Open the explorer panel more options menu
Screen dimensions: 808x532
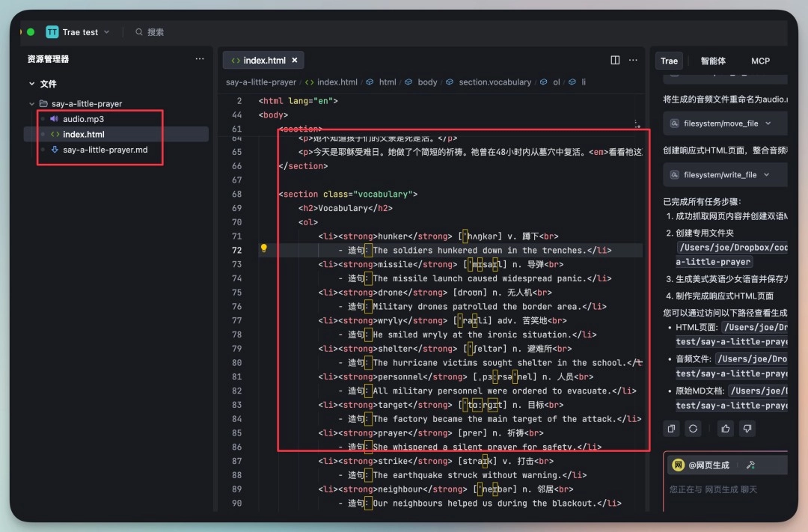(200, 59)
